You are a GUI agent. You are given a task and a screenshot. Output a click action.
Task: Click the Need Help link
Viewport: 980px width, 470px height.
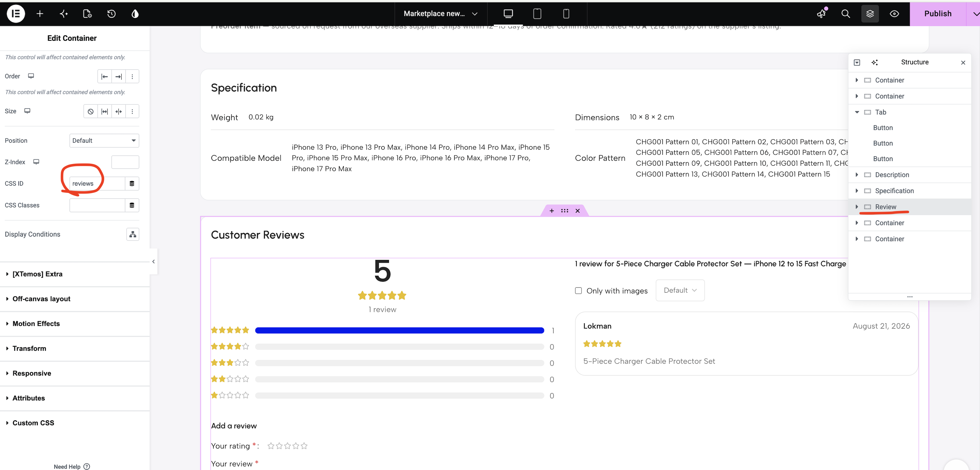pyautogui.click(x=72, y=466)
